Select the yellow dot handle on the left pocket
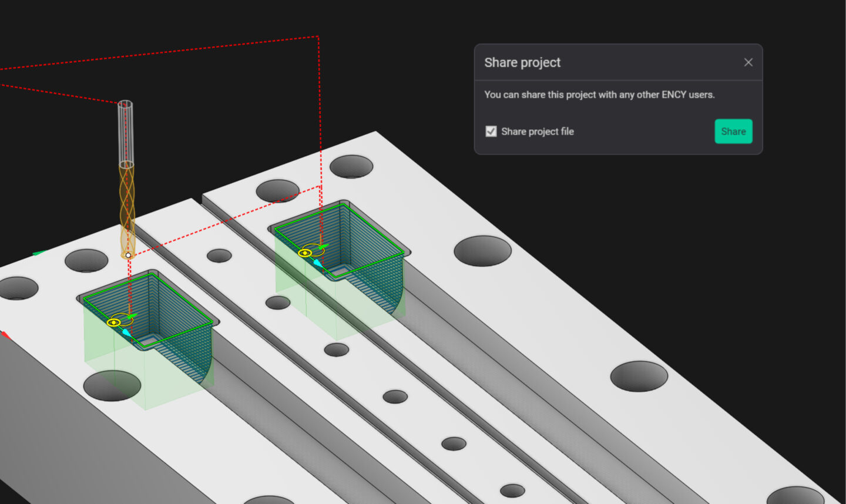The width and height of the screenshot is (846, 504). [113, 322]
